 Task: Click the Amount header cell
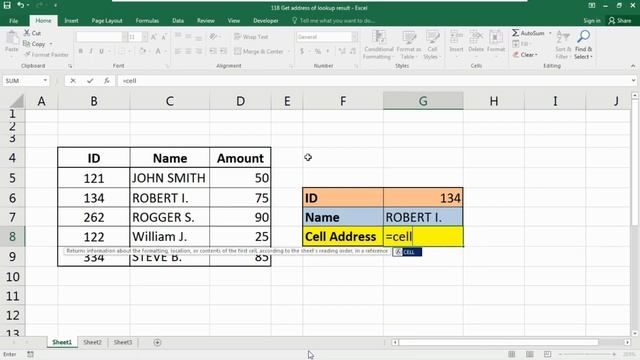pyautogui.click(x=240, y=158)
